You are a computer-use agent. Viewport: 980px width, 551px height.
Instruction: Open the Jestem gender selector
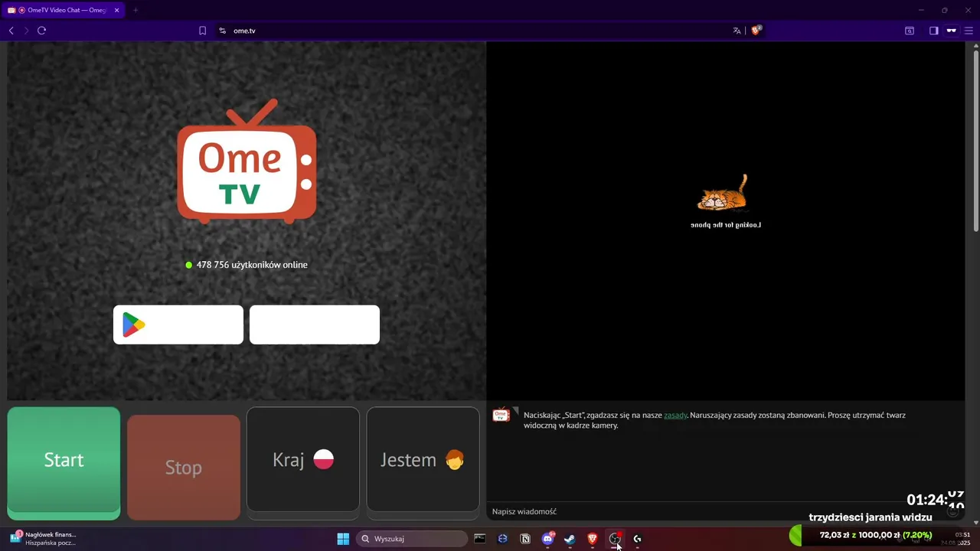click(x=423, y=459)
